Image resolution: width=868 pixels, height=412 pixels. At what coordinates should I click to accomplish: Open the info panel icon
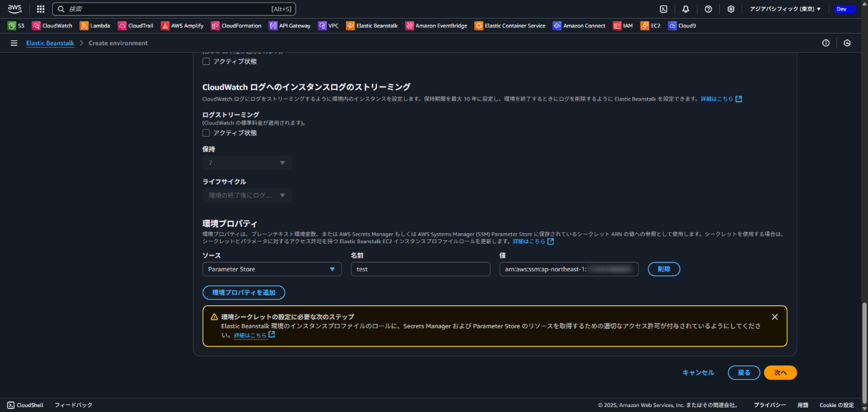pyautogui.click(x=826, y=43)
